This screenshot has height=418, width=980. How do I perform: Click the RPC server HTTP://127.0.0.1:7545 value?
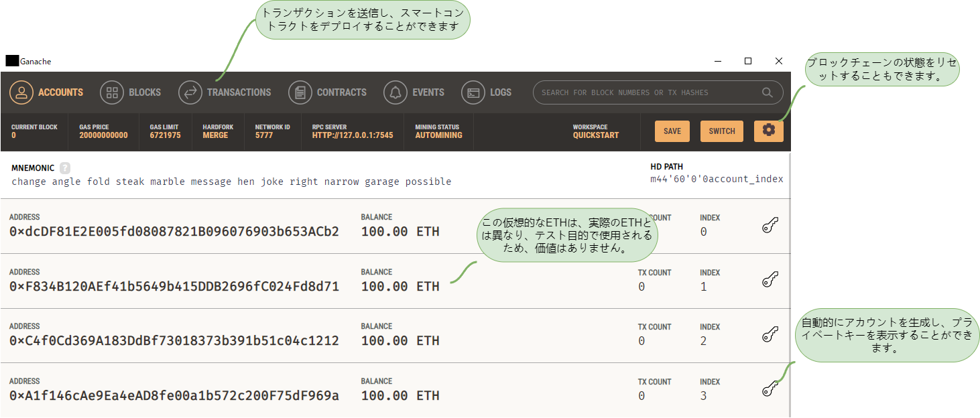[353, 135]
